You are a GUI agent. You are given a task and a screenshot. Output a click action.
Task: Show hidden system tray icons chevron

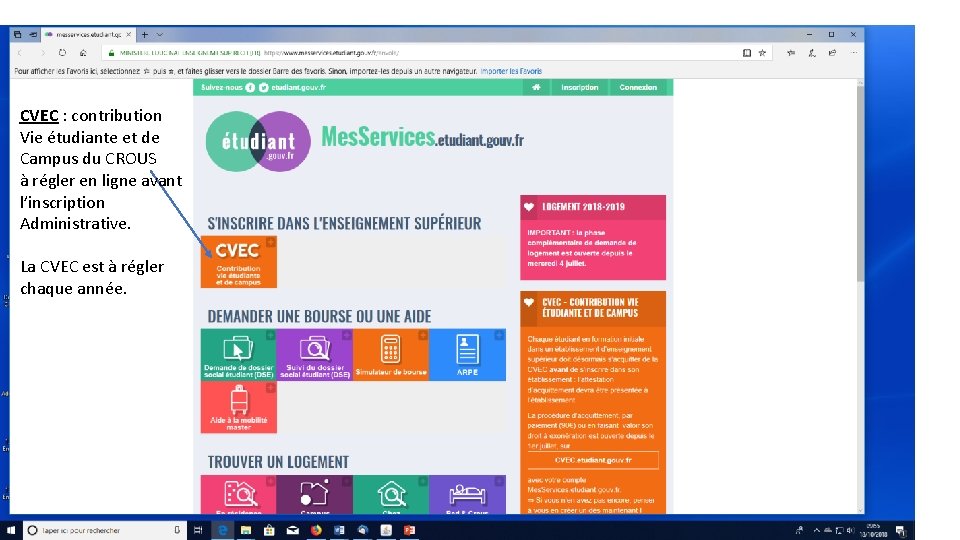816,530
